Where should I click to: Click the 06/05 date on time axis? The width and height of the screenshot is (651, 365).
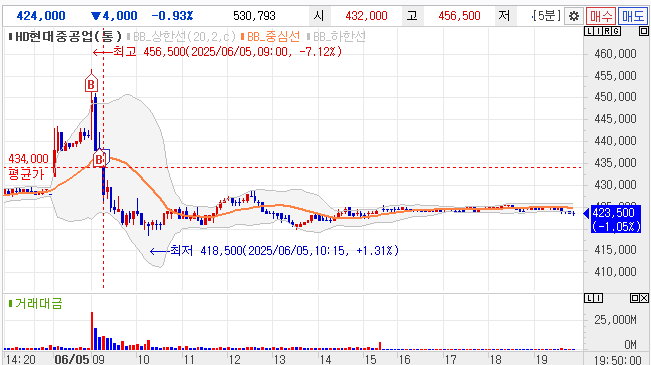click(x=72, y=359)
